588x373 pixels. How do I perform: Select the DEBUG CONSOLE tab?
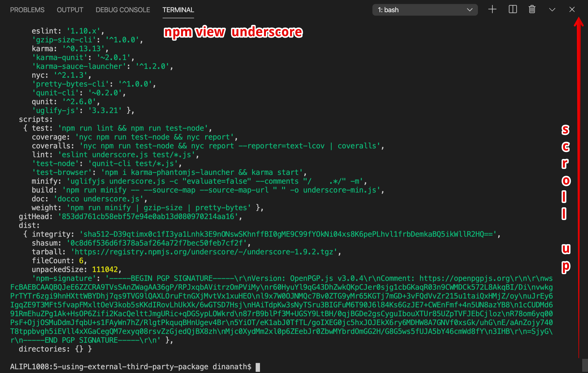[123, 10]
